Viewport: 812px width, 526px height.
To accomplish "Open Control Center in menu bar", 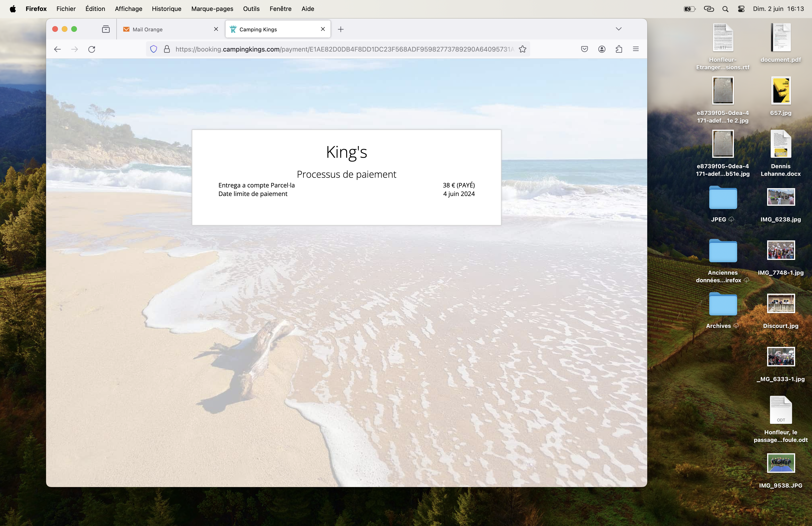I will click(741, 9).
